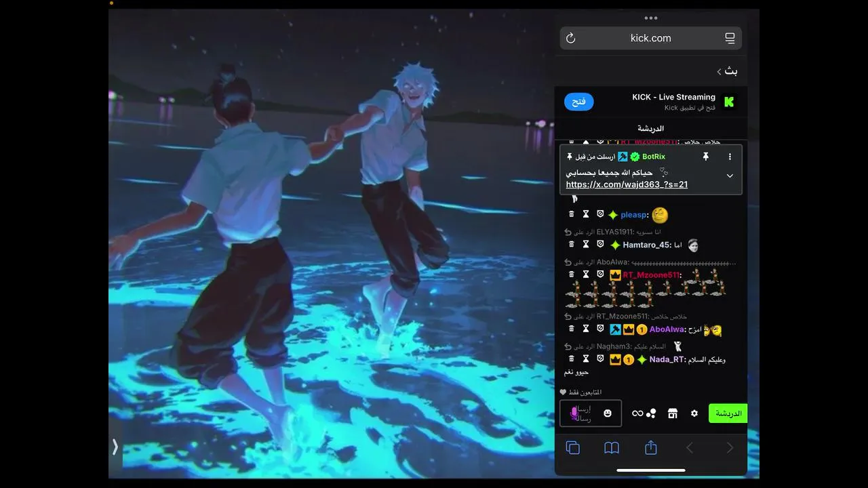This screenshot has width=868, height=488.
Task: Open Kick app with the فتح button
Action: click(x=578, y=102)
